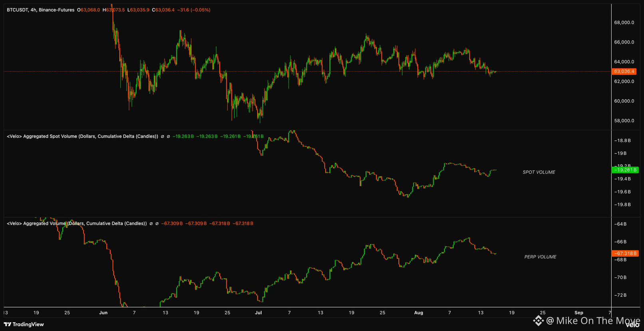Click the Sep label on time axis
The width and height of the screenshot is (644, 331).
[579, 313]
